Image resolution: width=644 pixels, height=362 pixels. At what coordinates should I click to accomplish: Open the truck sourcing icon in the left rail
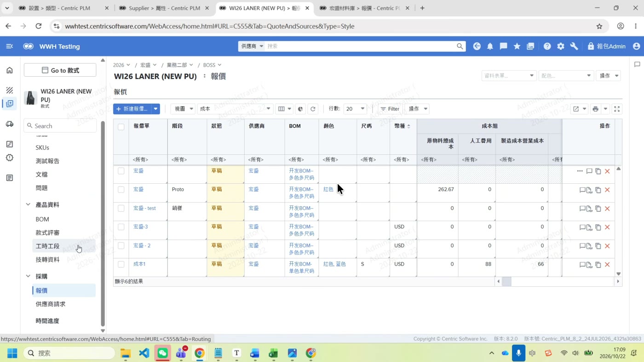point(10,124)
